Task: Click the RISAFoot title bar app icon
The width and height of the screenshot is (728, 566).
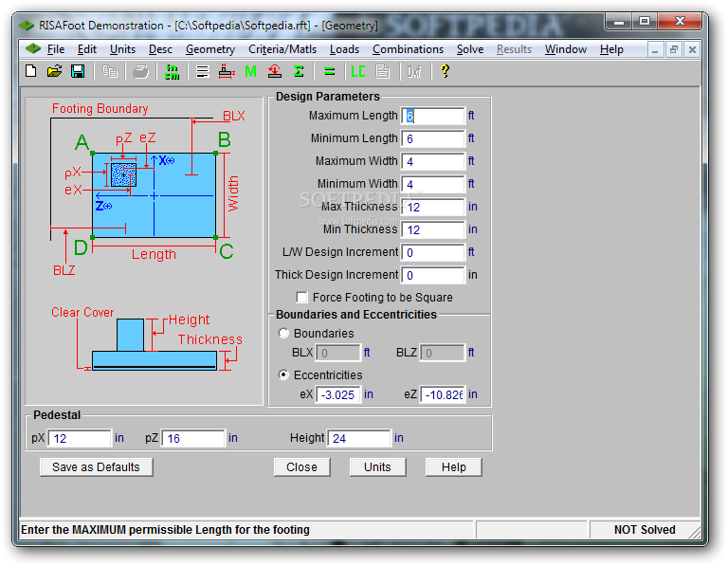Action: [x=27, y=25]
